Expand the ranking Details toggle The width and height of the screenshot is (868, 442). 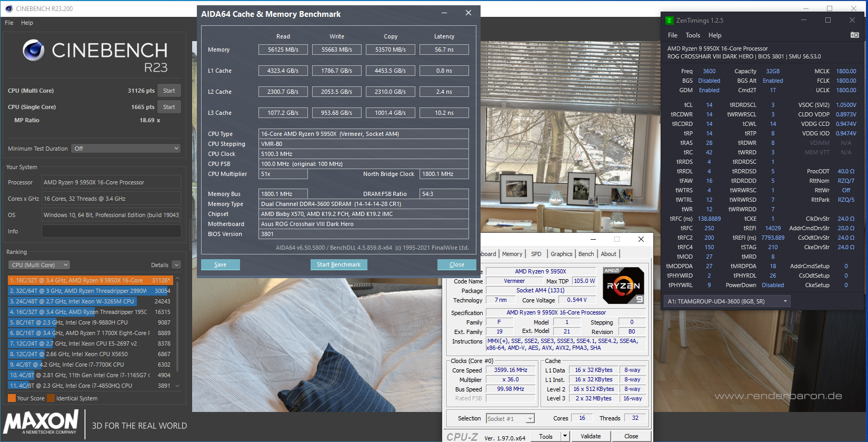tap(176, 265)
